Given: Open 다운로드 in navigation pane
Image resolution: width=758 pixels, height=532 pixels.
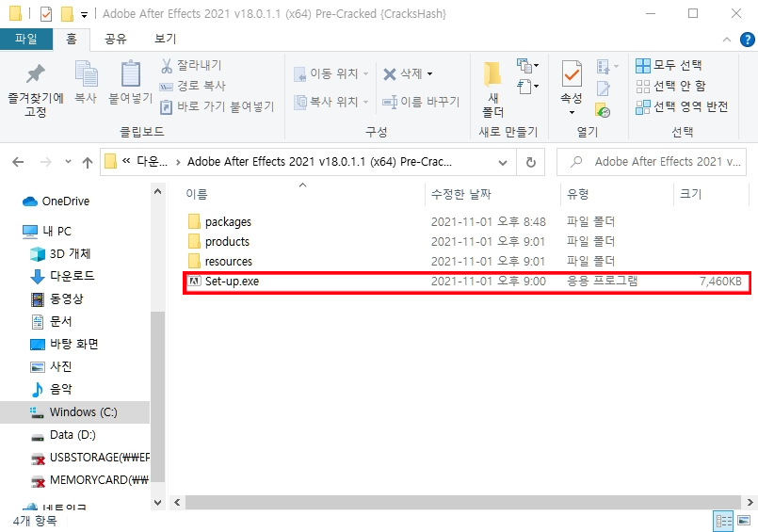Looking at the screenshot, I should pyautogui.click(x=72, y=276).
